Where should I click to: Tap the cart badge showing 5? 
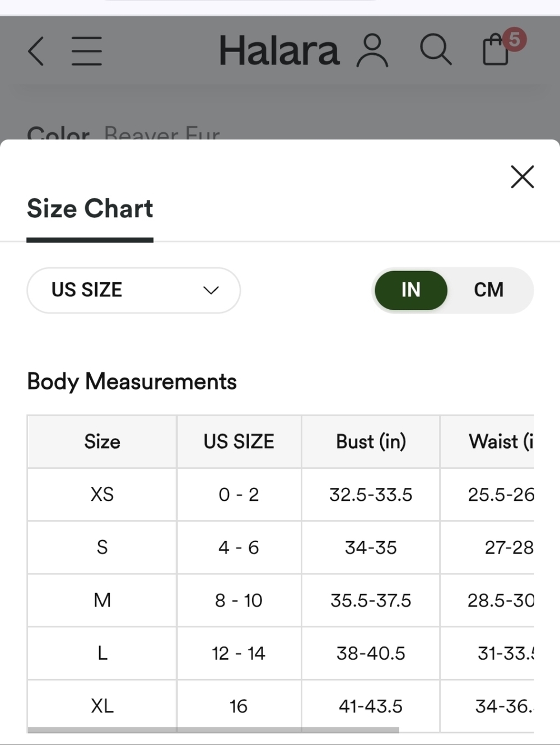coord(514,40)
